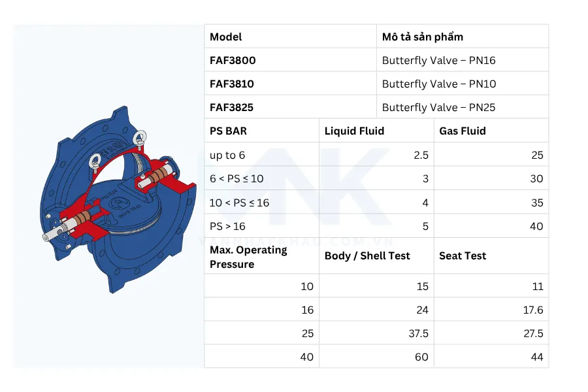This screenshot has height=392, width=588.
Task: Click the FAF3810 model entry
Action: coord(232,84)
